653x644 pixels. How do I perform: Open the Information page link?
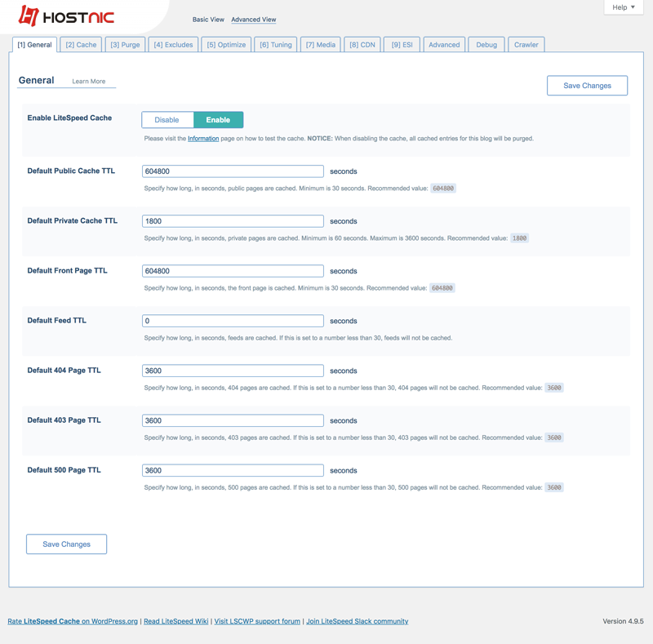coord(203,139)
